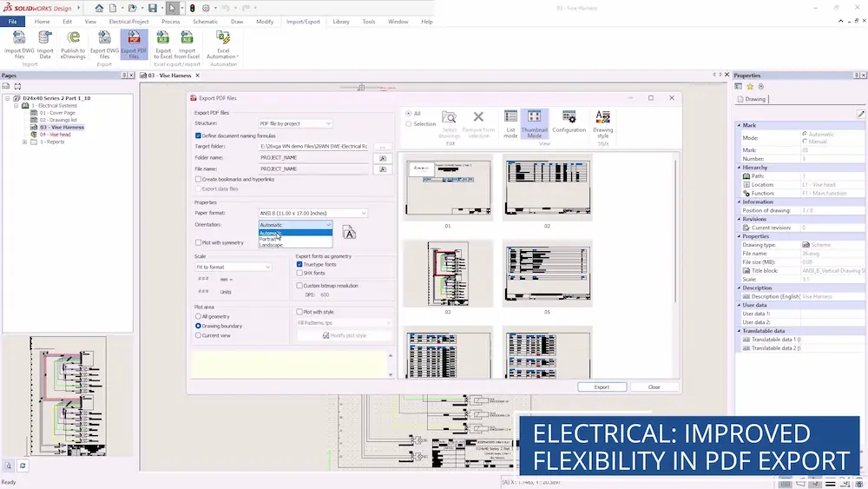Switch to the Schematic ribbon tab

[205, 21]
